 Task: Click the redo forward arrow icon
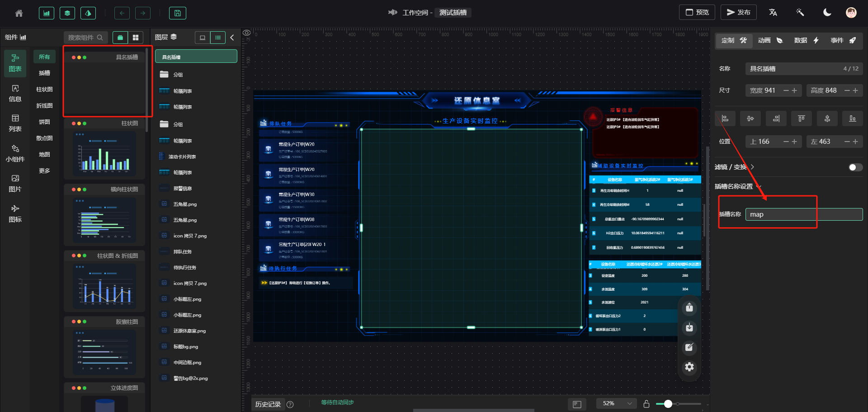point(143,13)
